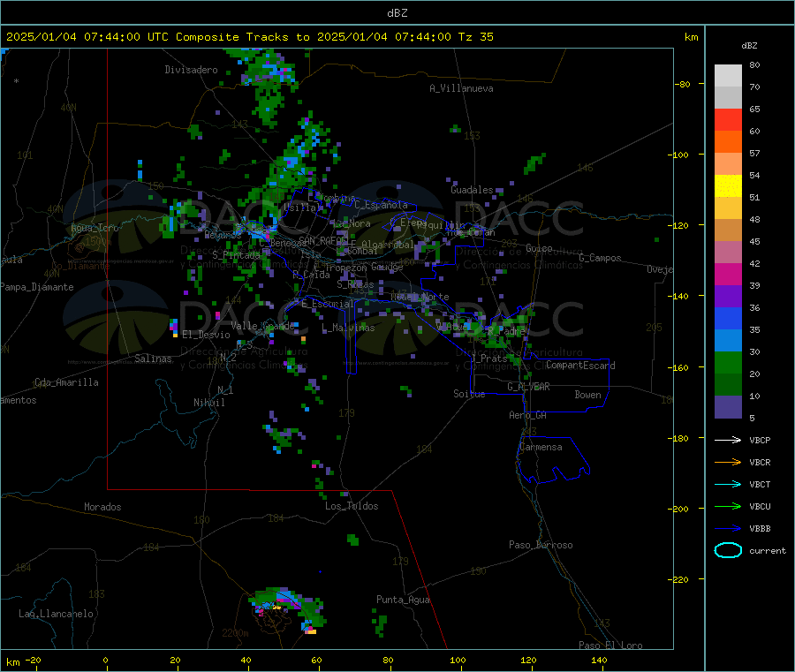Click the Paso_Barroso place label
The image size is (795, 672).
[x=541, y=545]
